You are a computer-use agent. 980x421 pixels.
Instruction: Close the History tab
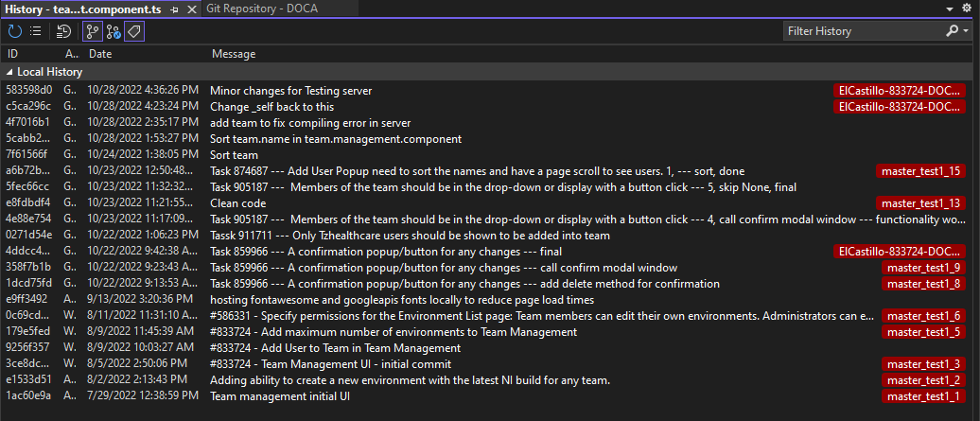[x=190, y=9]
